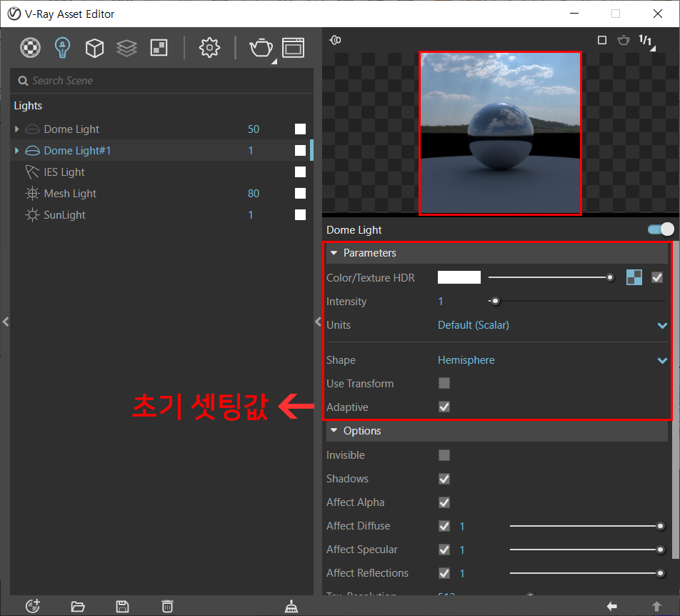The width and height of the screenshot is (680, 616).
Task: Click the up arrow at bottom right
Action: [x=656, y=606]
